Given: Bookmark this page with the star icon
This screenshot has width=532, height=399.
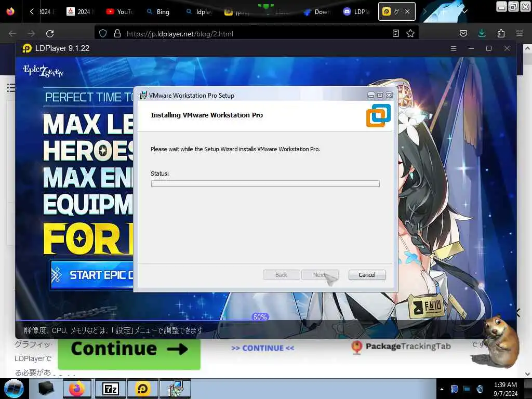Looking at the screenshot, I should [x=410, y=33].
